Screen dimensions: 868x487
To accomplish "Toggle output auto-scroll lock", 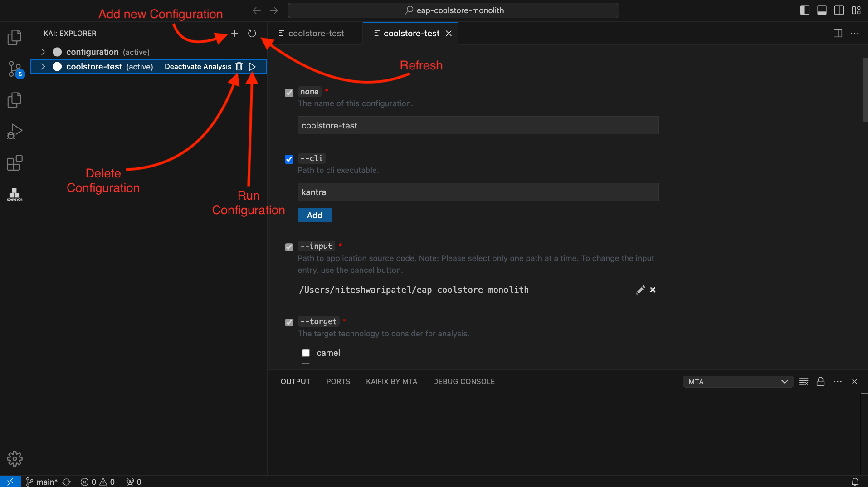I will click(820, 381).
